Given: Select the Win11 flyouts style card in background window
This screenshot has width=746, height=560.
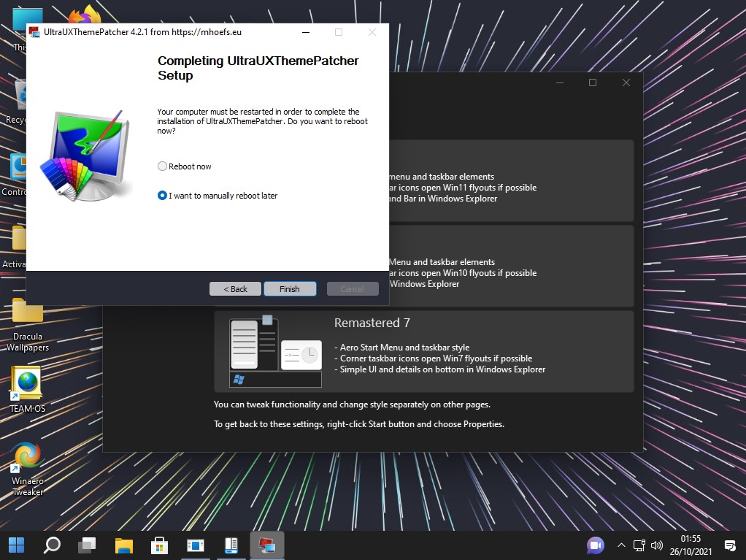Looking at the screenshot, I should tap(512, 181).
